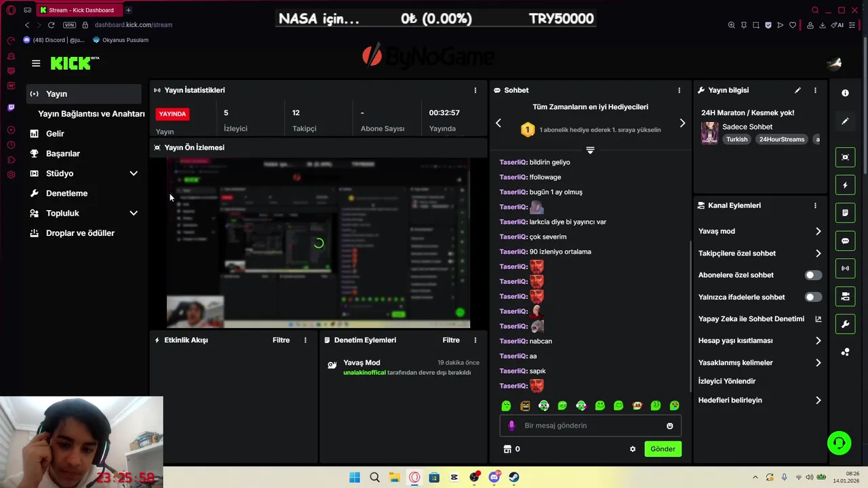Viewport: 868px width, 488px height.
Task: Open Hedefleri belirleyin arrow
Action: click(818, 401)
